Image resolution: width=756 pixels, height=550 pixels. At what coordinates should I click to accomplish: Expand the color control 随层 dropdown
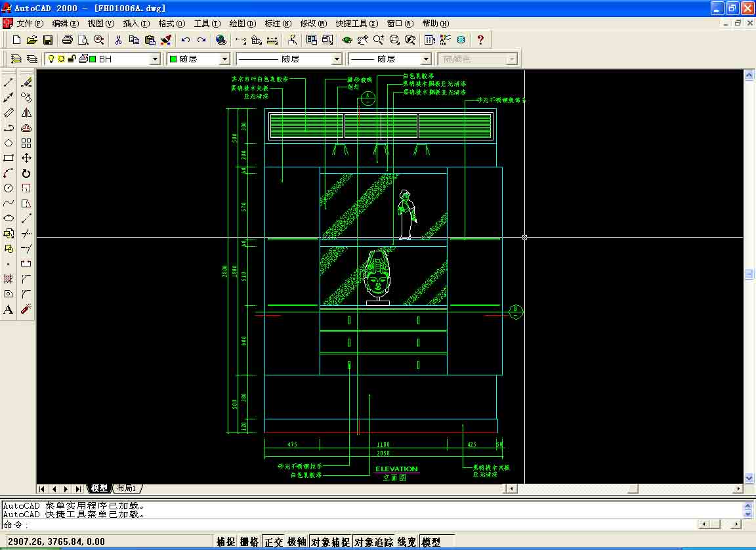point(224,59)
